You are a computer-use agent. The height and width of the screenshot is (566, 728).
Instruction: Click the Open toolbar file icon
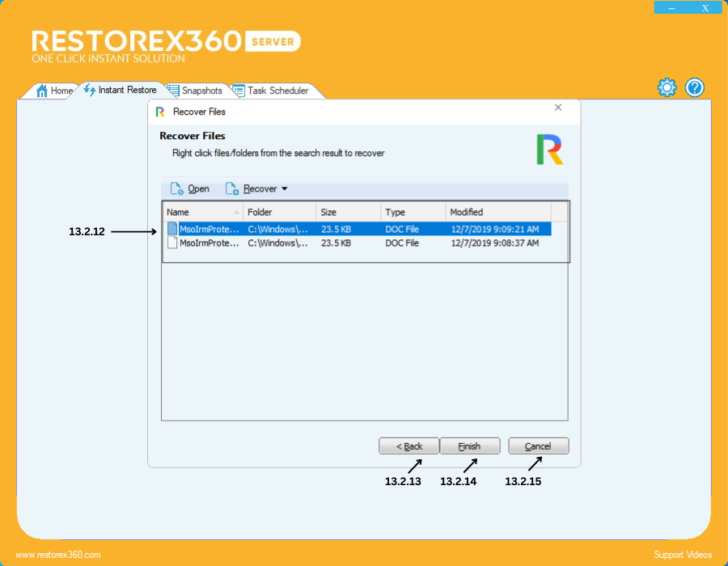(176, 189)
